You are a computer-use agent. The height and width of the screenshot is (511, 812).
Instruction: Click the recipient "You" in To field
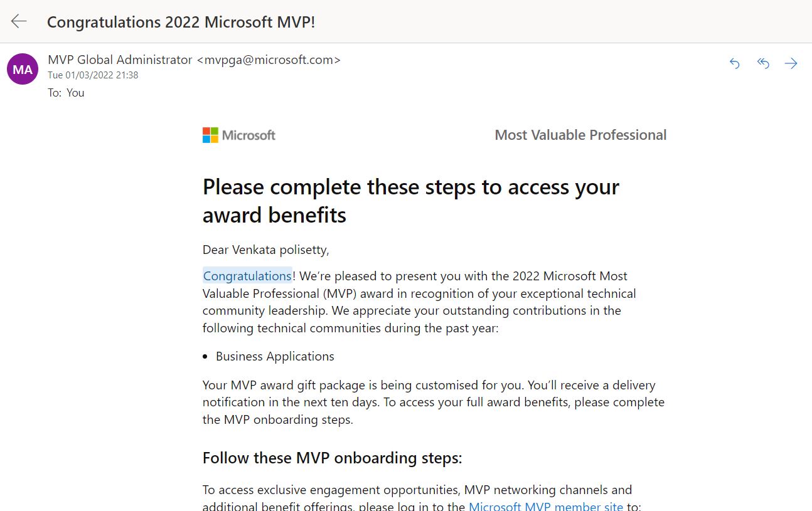coord(75,93)
